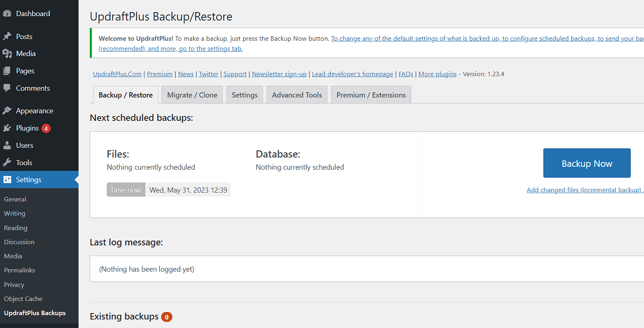Click the Comments speech bubble icon
This screenshot has width=644, height=328.
7,88
